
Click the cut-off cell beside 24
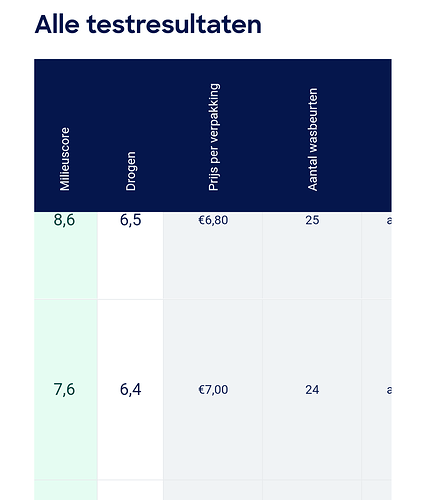click(x=377, y=389)
